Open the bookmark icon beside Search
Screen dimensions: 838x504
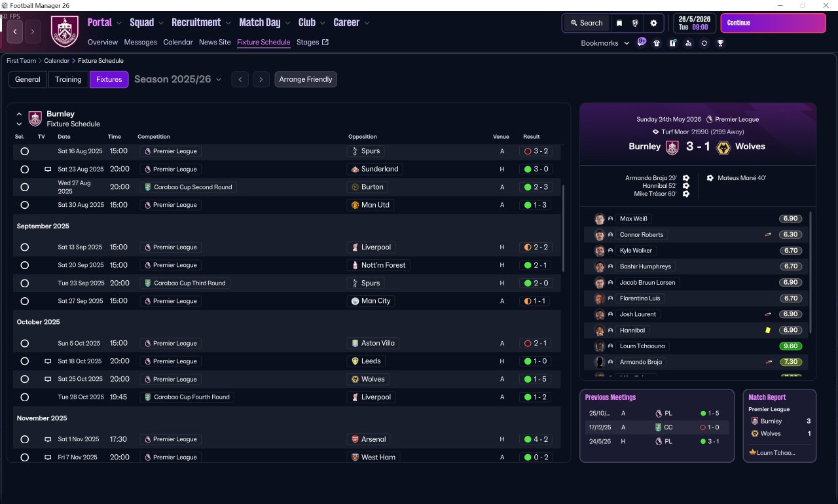(x=619, y=23)
